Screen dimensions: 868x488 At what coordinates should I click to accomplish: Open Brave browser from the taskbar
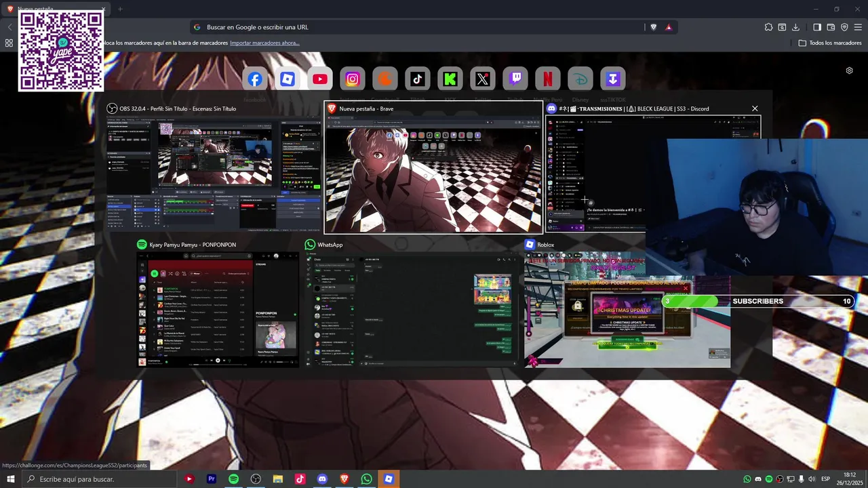[344, 479]
